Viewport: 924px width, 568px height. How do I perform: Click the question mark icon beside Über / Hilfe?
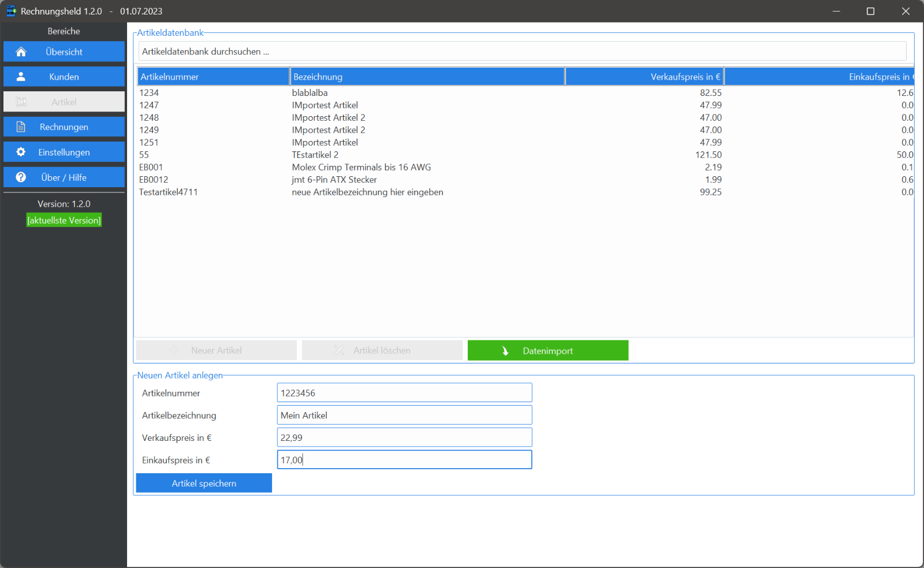tap(21, 177)
